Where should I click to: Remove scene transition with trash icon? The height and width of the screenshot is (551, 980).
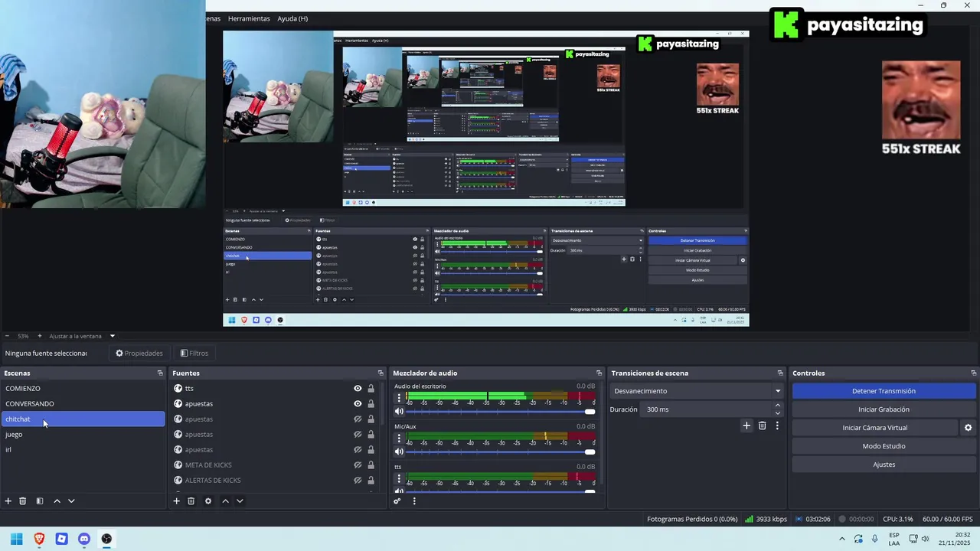click(762, 425)
